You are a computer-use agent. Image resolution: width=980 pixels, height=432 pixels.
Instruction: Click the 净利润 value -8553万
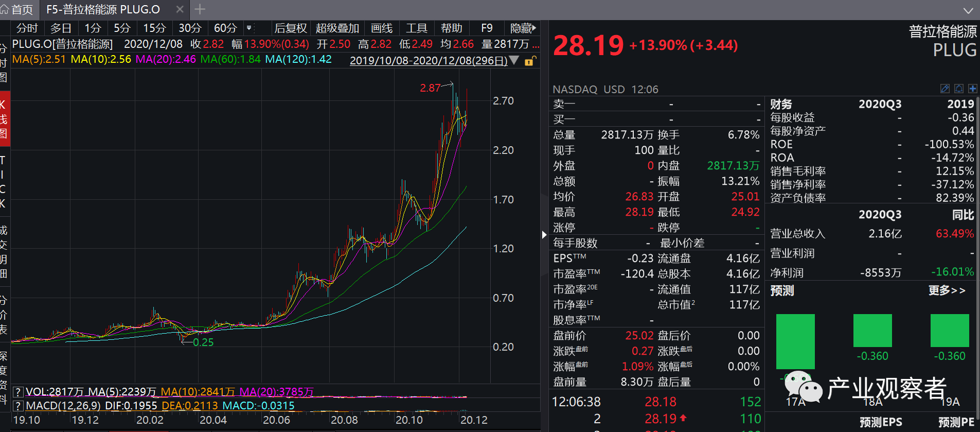[881, 272]
